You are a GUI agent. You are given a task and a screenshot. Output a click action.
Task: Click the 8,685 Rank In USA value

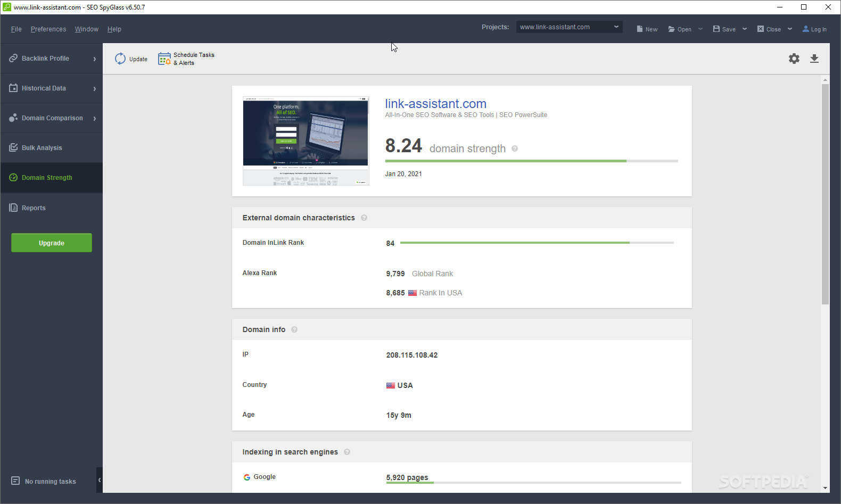(x=395, y=293)
